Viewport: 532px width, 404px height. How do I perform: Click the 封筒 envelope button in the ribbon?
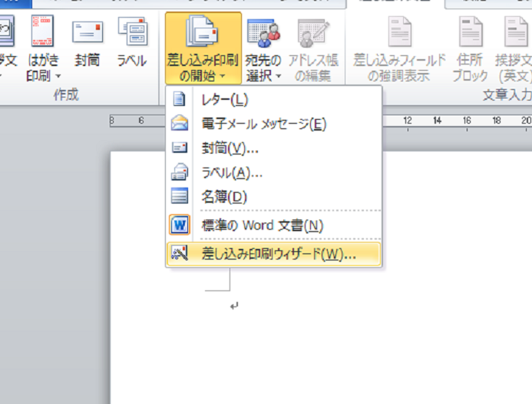(x=88, y=44)
